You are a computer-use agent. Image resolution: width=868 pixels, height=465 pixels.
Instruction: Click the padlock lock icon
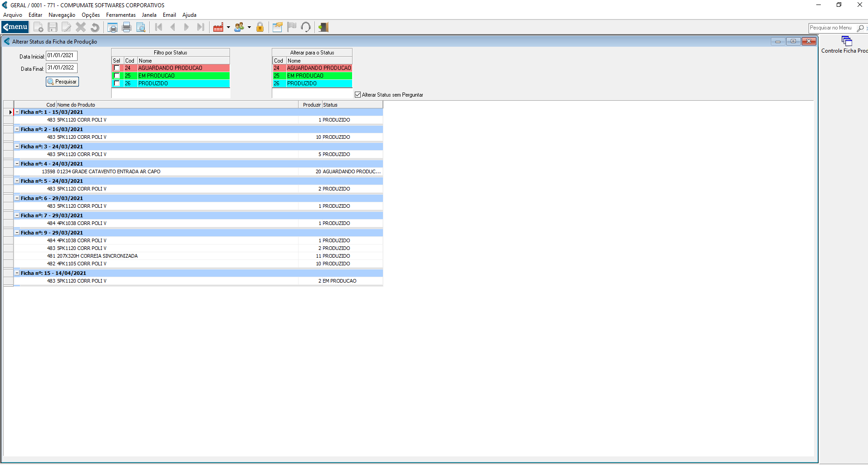tap(260, 27)
